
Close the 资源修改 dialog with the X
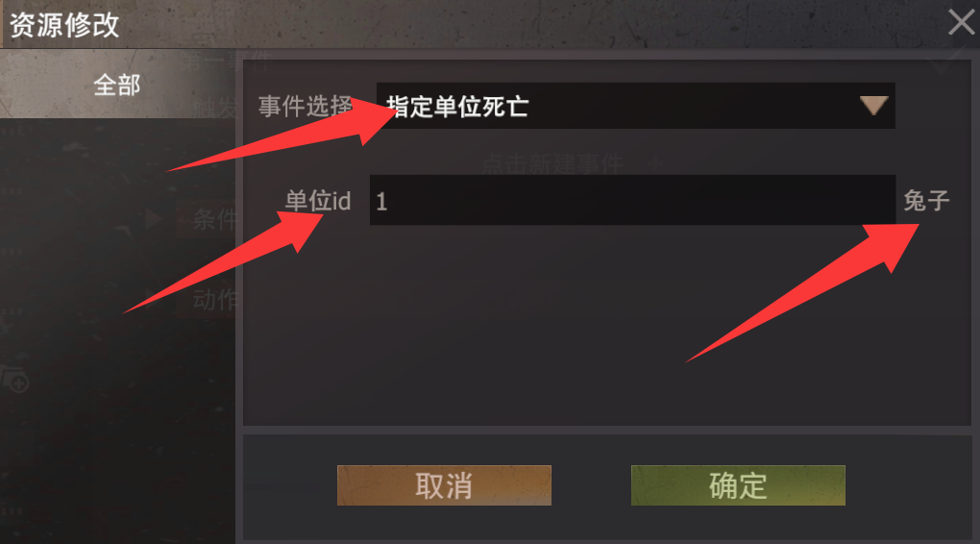point(961,22)
